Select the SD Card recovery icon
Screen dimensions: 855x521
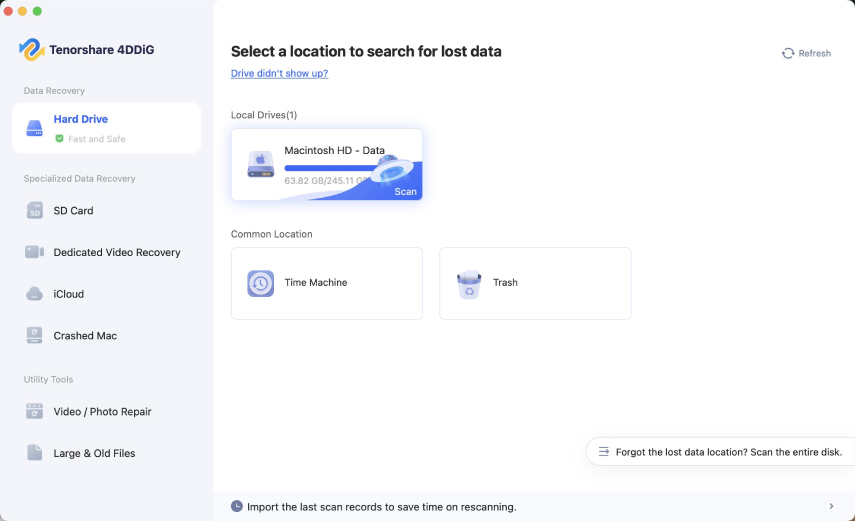[x=35, y=211]
